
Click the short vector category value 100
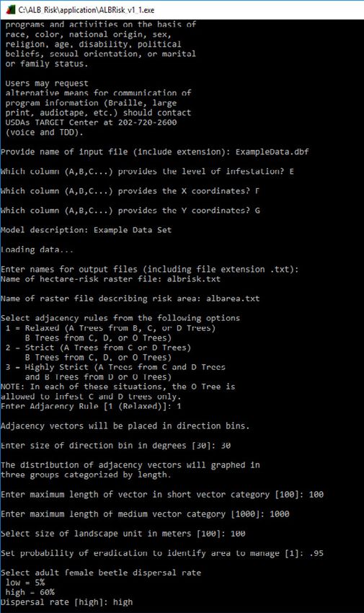pyautogui.click(x=316, y=494)
